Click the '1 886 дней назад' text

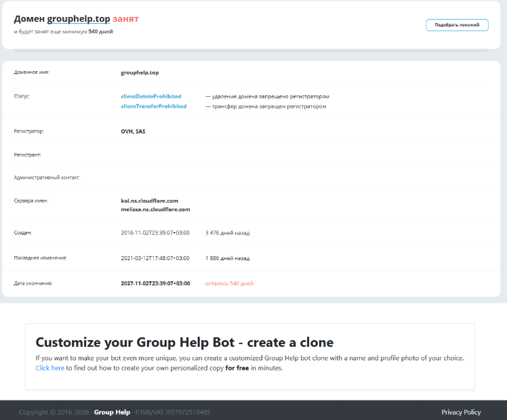tap(227, 258)
